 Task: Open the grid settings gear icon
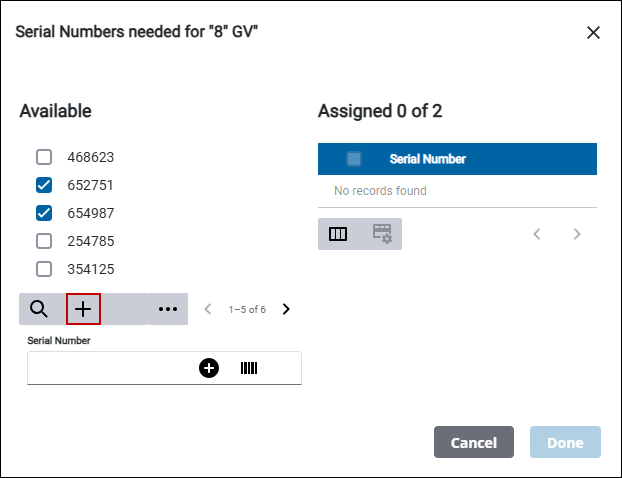382,234
